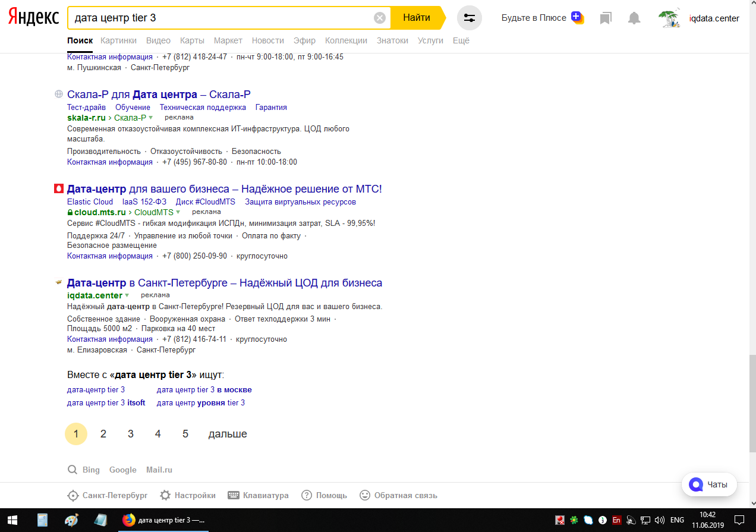Open the Будьте в Плюсе link
Viewport: 756px width, 532px height.
tap(534, 18)
